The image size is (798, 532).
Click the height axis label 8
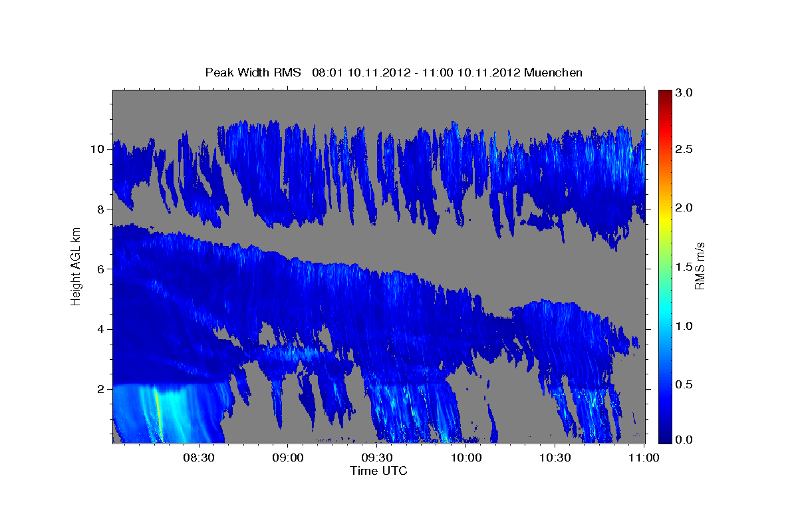[102, 209]
